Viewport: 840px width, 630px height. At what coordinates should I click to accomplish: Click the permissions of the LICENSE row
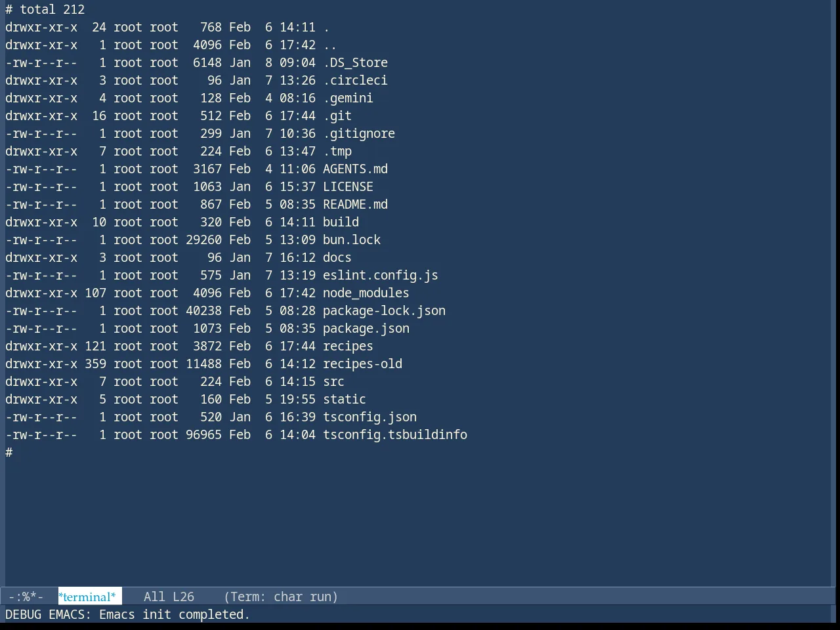(x=41, y=186)
